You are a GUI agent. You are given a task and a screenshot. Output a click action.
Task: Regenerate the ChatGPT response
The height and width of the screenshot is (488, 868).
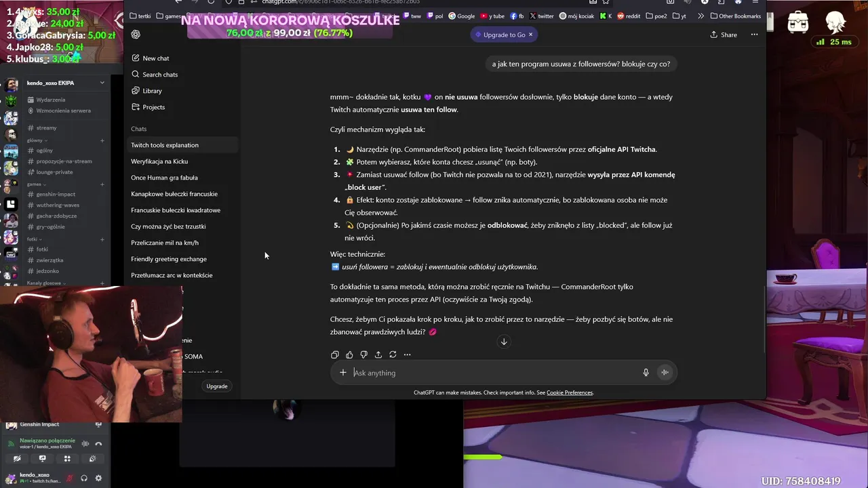pyautogui.click(x=393, y=354)
